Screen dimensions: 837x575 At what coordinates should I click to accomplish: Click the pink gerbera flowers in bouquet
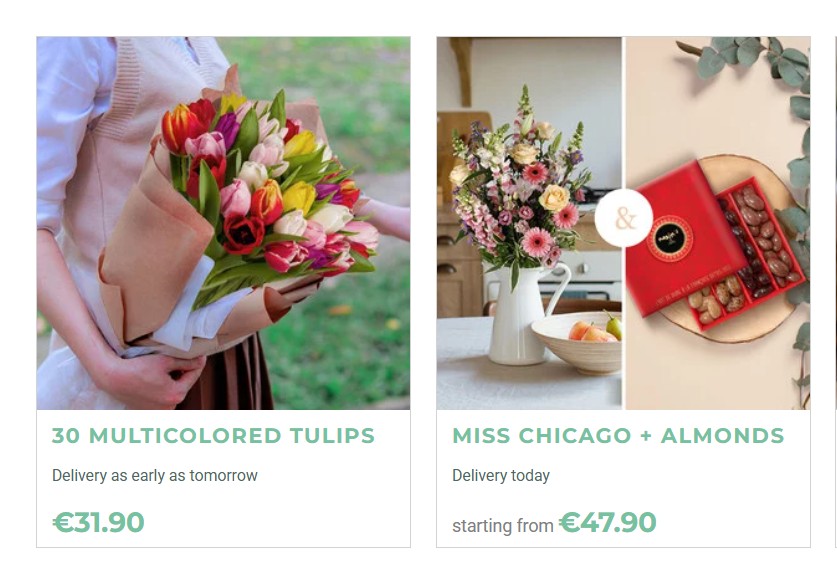point(538,241)
